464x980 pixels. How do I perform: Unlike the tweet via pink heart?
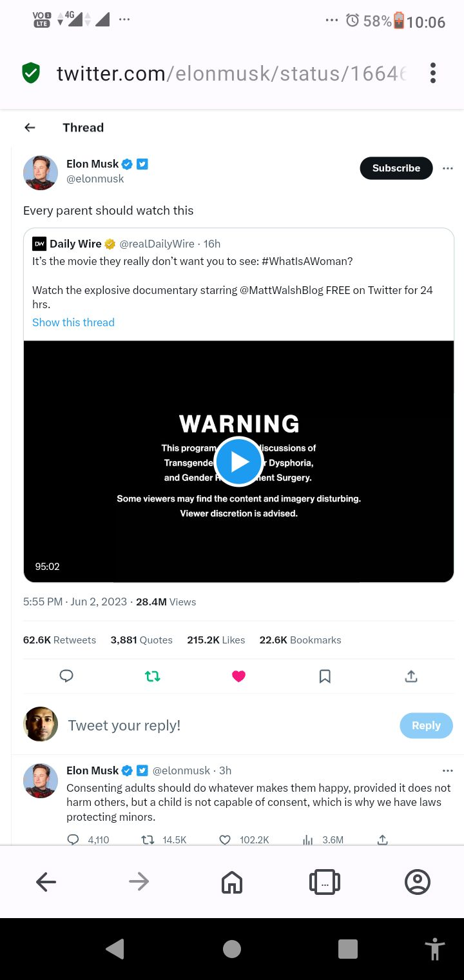[x=239, y=676]
